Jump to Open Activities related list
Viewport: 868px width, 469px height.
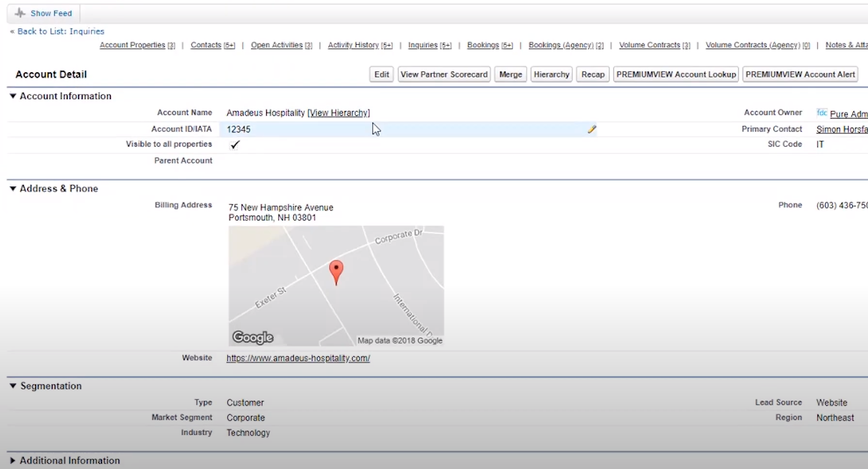tap(282, 45)
